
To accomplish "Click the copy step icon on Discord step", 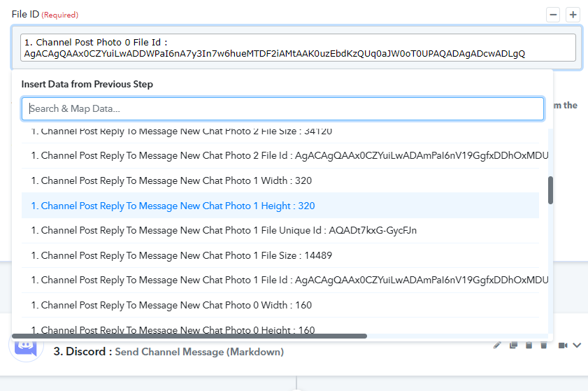I will [x=513, y=346].
